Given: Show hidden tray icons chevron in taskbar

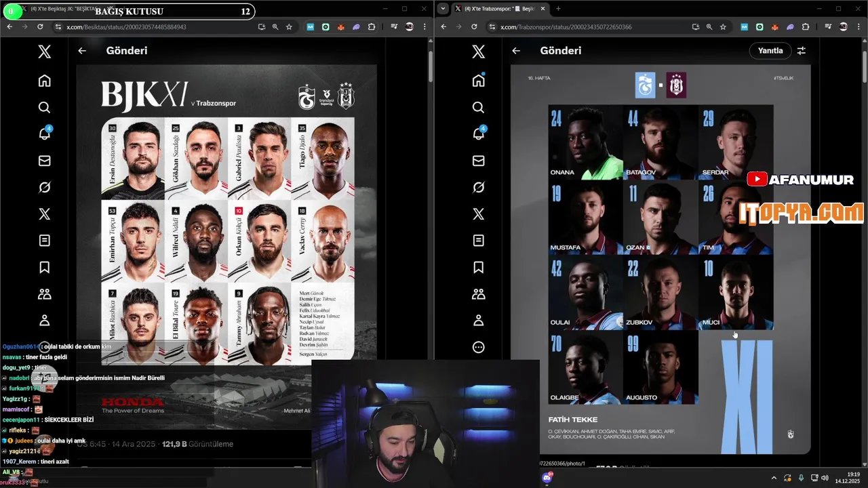Looking at the screenshot, I should tap(774, 478).
